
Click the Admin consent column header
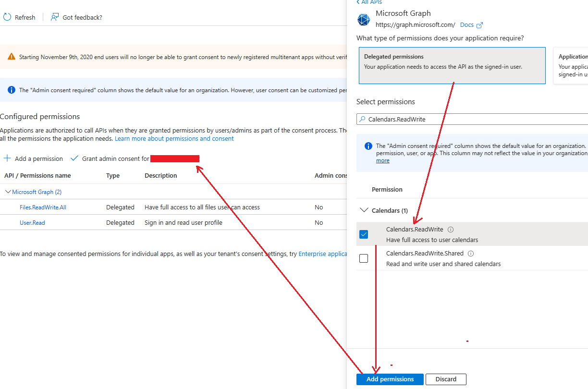pyautogui.click(x=331, y=176)
